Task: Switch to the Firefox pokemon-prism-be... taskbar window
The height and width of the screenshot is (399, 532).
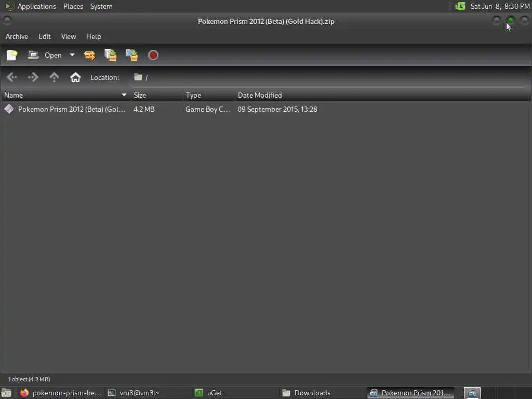Action: point(61,393)
